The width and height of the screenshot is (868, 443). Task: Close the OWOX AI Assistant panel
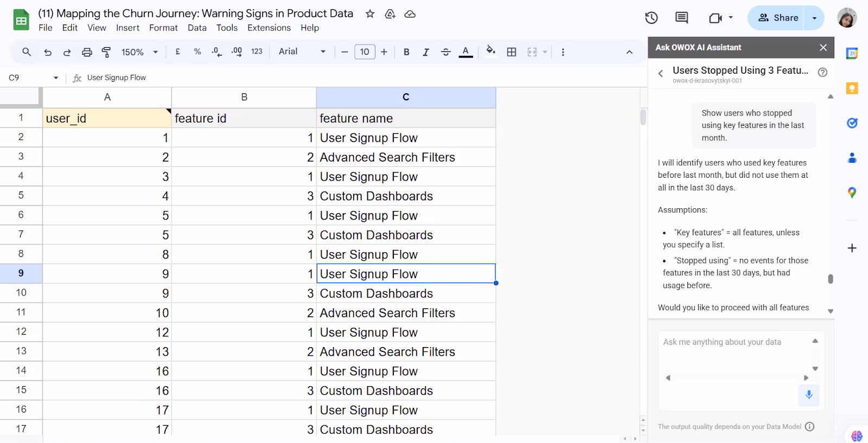click(x=823, y=48)
